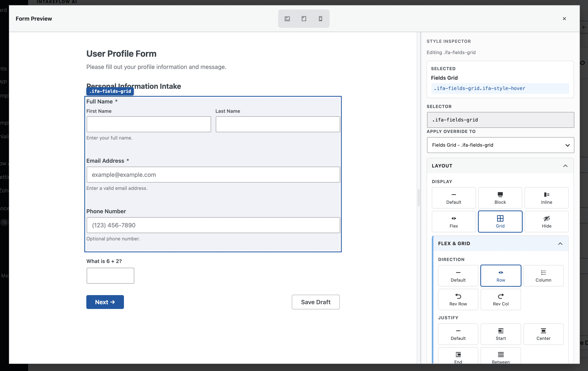588x371 pixels.
Task: Click the Last Name input field
Action: coord(278,124)
